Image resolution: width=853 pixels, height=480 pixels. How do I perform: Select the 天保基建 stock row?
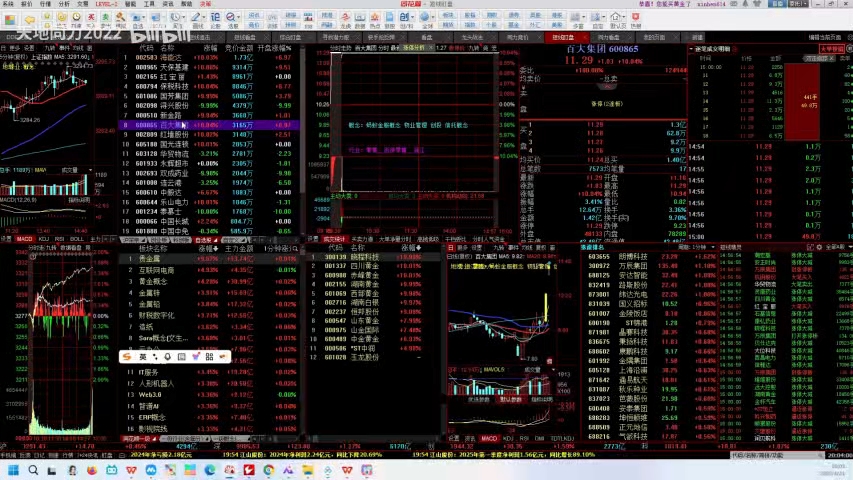(208, 67)
